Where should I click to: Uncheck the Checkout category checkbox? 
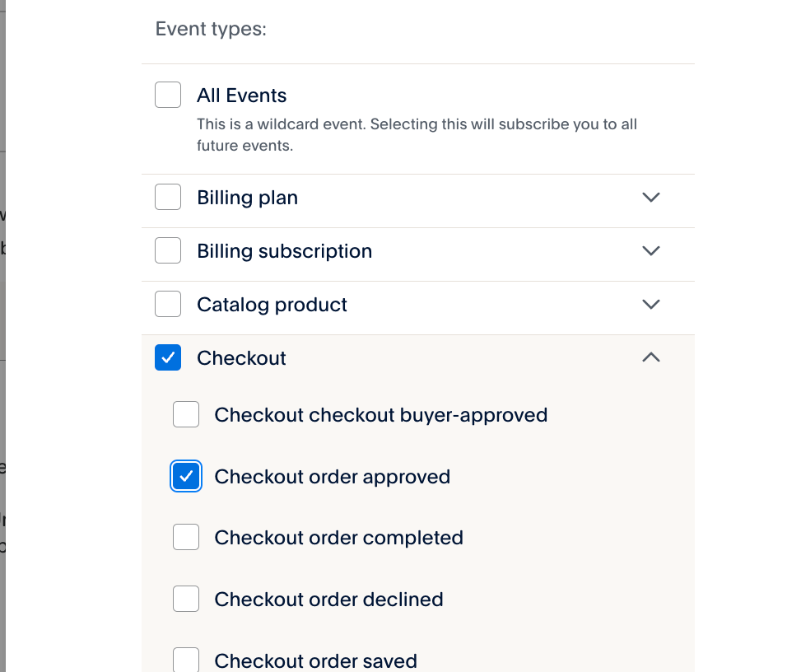pos(168,358)
